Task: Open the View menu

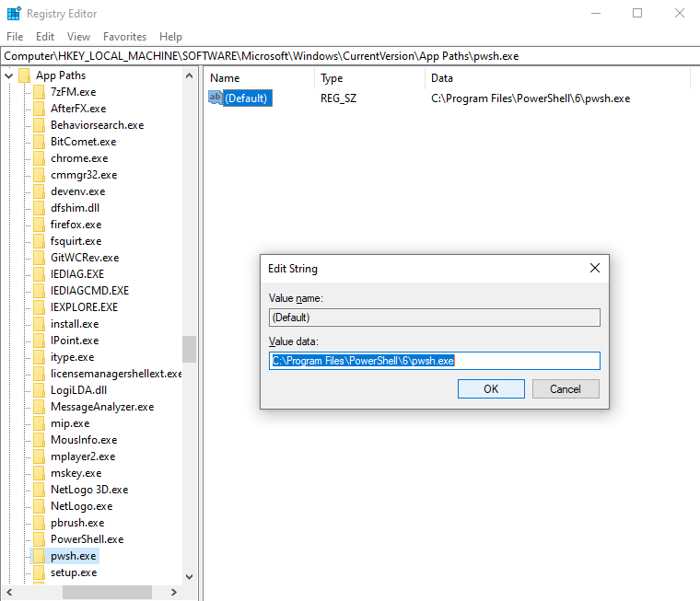Action: click(x=78, y=37)
